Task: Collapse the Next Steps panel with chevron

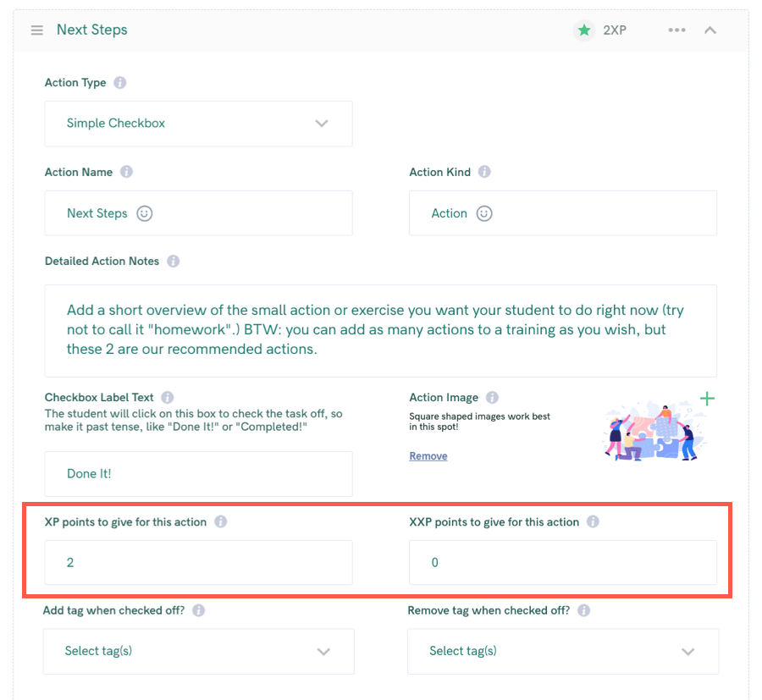Action: tap(710, 30)
